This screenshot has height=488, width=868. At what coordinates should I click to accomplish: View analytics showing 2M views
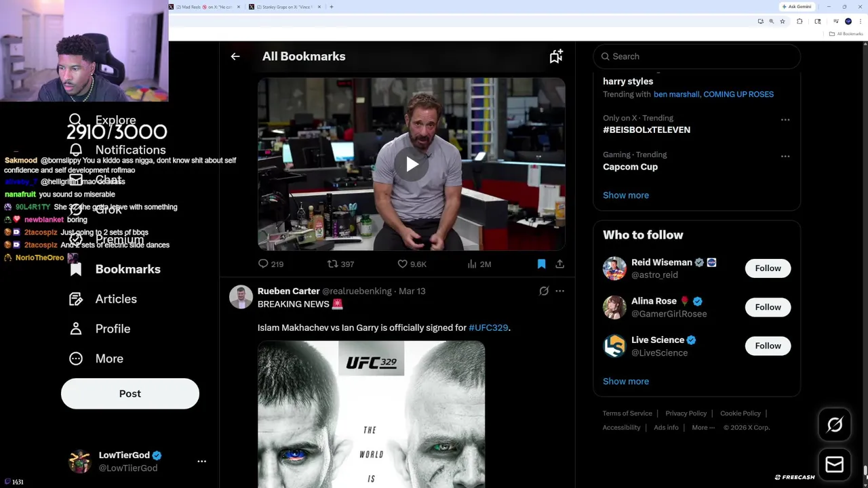coord(479,264)
